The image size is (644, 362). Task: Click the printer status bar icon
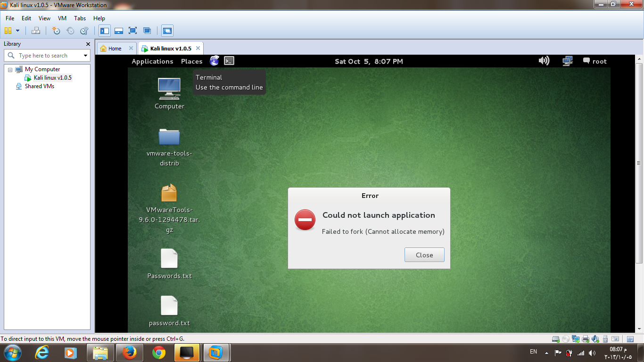click(x=586, y=339)
